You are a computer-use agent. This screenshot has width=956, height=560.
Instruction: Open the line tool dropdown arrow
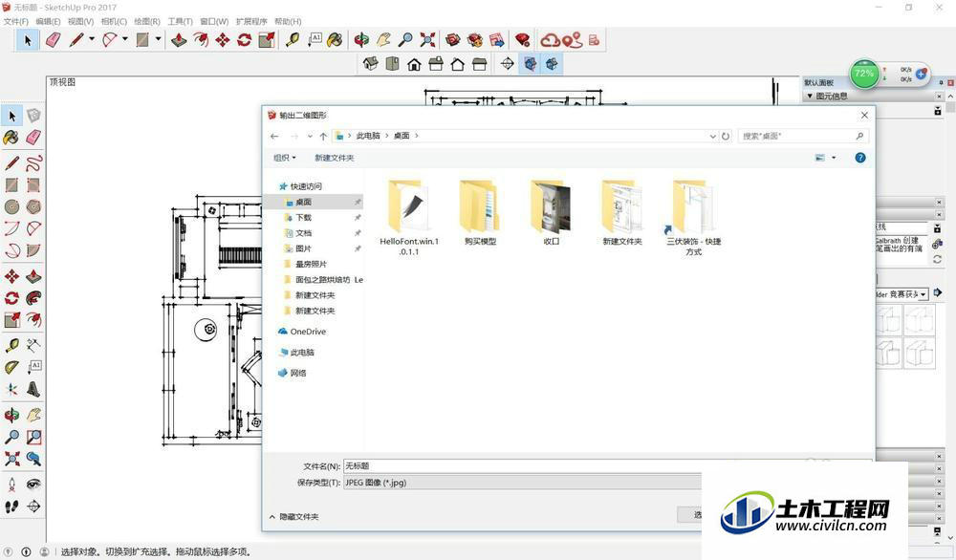92,39
